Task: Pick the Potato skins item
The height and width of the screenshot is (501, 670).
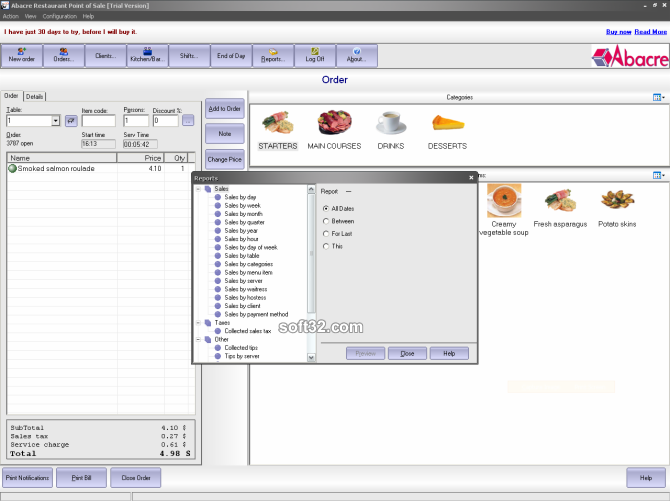Action: tap(617, 208)
